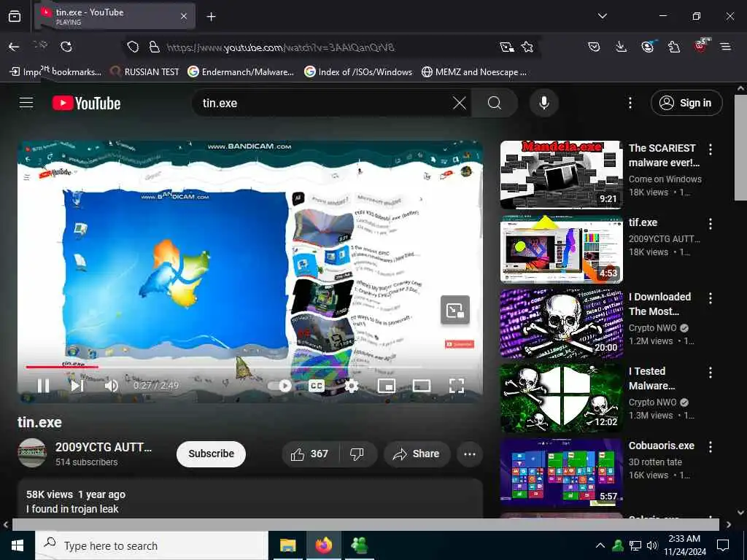Open Endermanch/Malware bookmark
Viewport: 747px width, 560px height.
pos(241,72)
